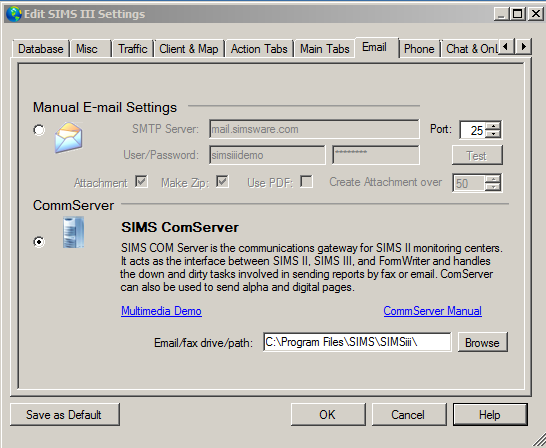Click the Create Attachment over value field

469,183
